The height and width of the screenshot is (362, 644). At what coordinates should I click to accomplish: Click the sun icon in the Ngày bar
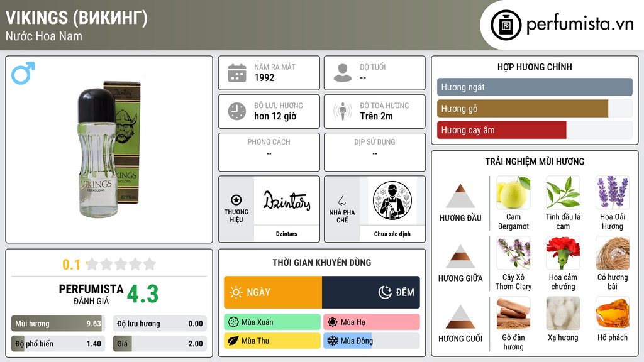click(x=236, y=292)
